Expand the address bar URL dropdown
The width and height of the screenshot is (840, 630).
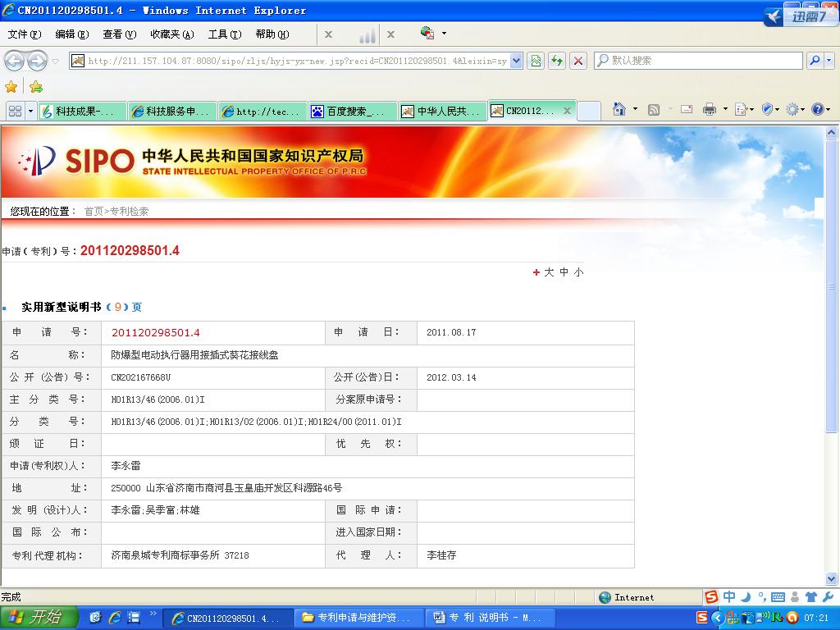tap(516, 61)
